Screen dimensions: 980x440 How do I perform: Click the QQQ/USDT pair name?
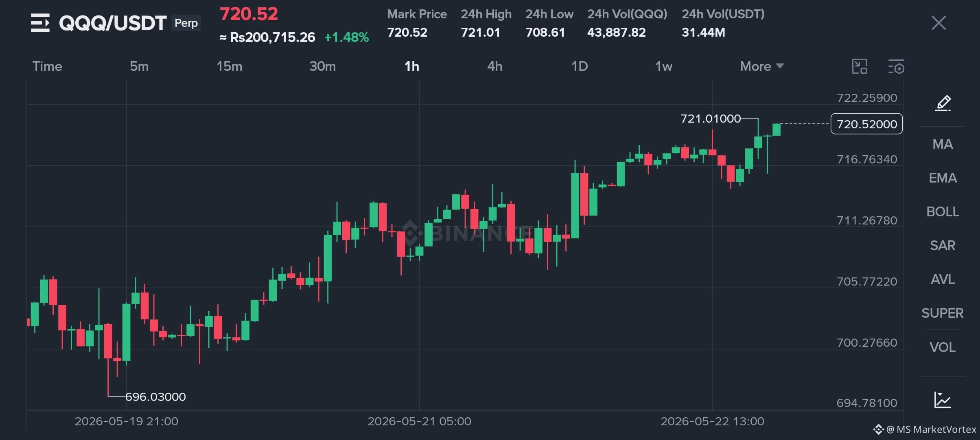point(113,23)
